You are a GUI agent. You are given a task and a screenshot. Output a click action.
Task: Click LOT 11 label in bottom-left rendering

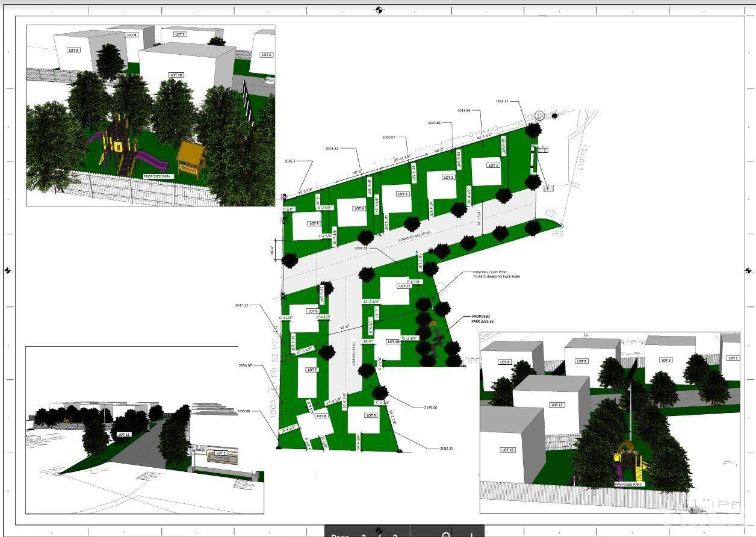(123, 434)
